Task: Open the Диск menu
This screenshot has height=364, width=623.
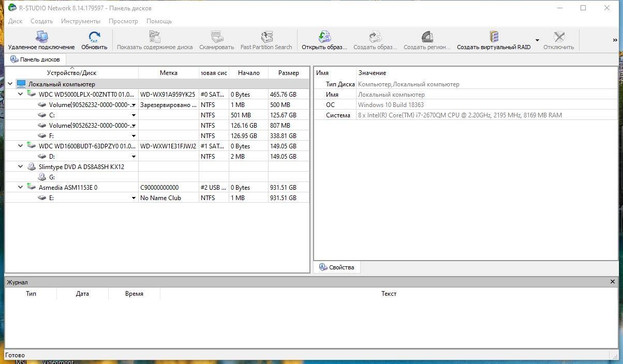Action: [x=15, y=21]
